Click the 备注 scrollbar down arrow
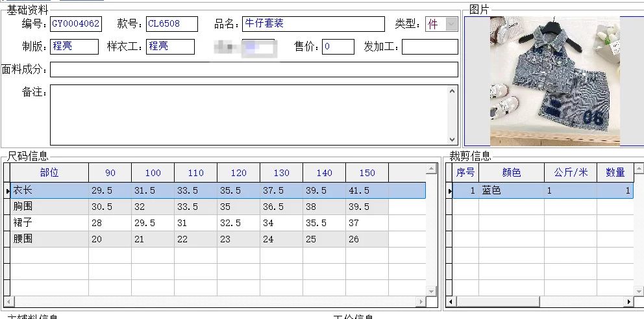Image resolution: width=644 pixels, height=319 pixels. [x=452, y=139]
